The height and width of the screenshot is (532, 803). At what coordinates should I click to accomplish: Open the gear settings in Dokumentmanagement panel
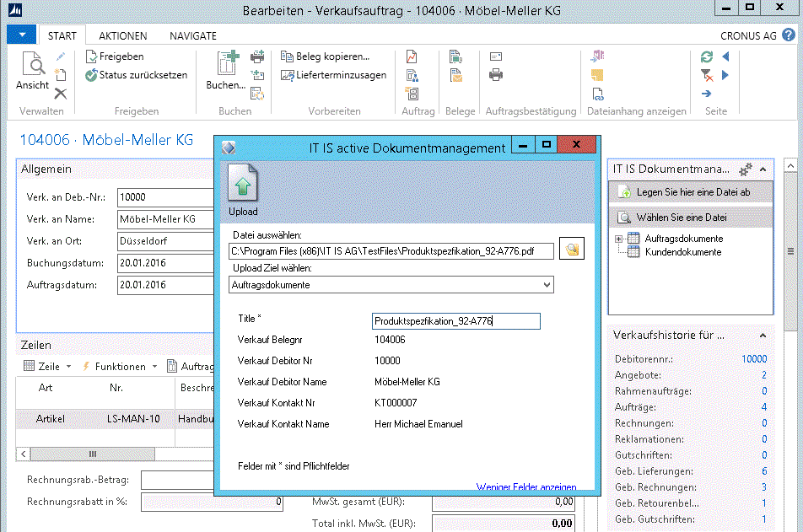pos(745,169)
